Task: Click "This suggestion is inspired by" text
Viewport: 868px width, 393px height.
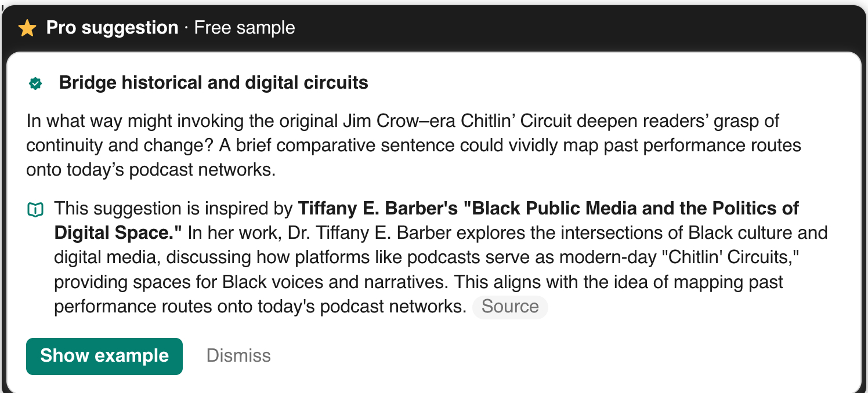Action: pos(173,208)
